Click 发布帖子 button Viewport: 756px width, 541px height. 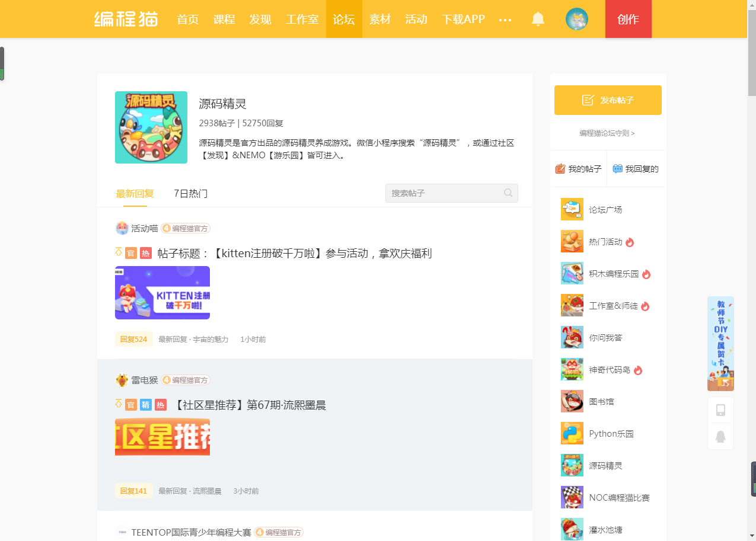(x=608, y=100)
